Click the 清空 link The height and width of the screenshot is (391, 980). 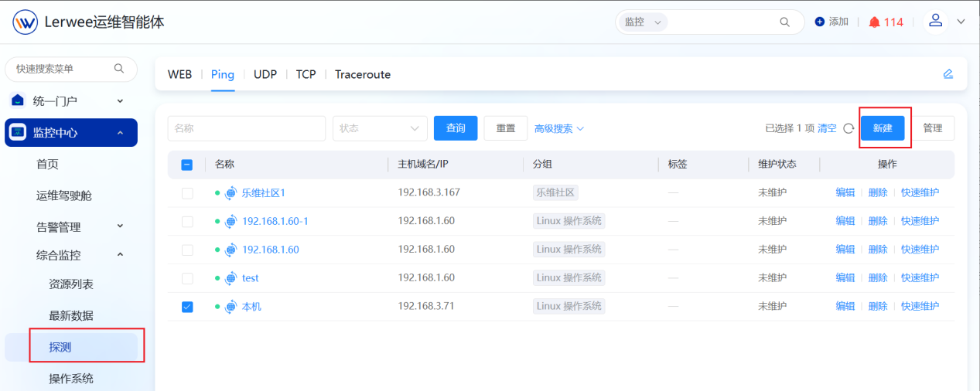[x=827, y=128]
